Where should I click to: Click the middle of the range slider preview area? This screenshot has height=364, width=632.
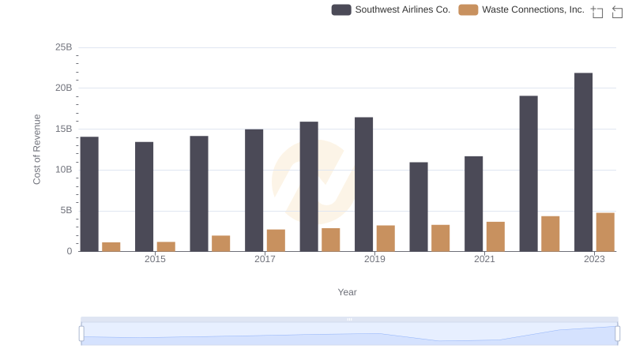pos(349,335)
